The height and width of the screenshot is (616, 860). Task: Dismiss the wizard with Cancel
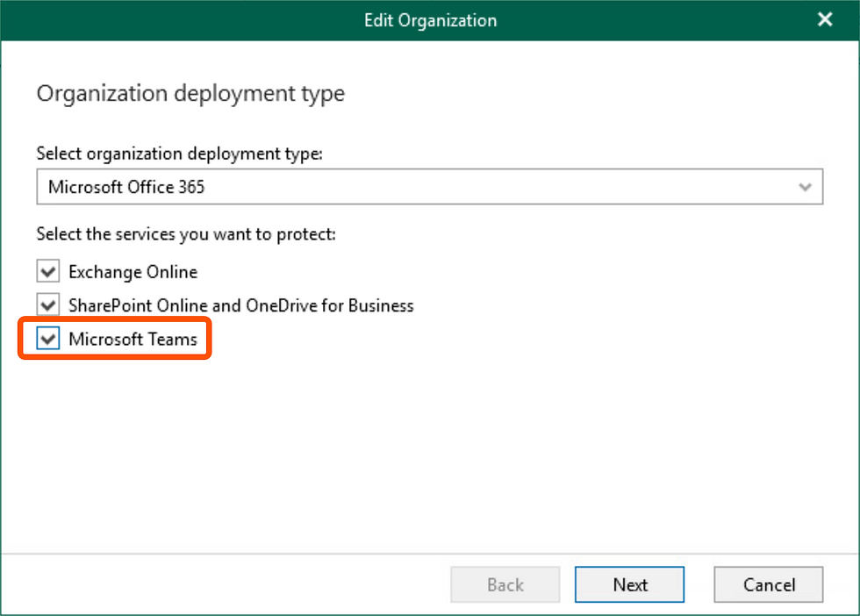[x=769, y=584]
